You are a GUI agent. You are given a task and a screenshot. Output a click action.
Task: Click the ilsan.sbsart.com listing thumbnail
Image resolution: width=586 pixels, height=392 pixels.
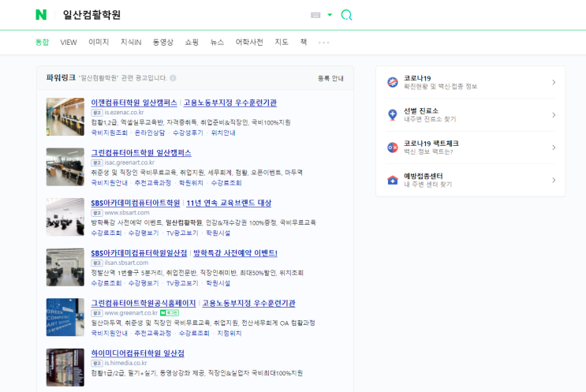65,267
